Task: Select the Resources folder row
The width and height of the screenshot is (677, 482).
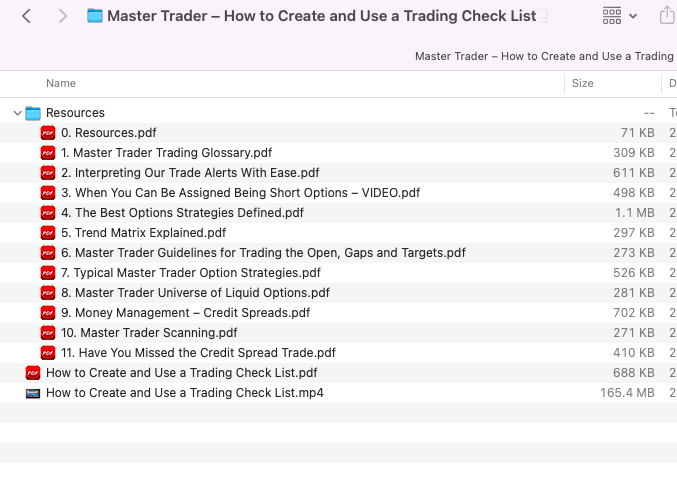Action: pyautogui.click(x=338, y=113)
